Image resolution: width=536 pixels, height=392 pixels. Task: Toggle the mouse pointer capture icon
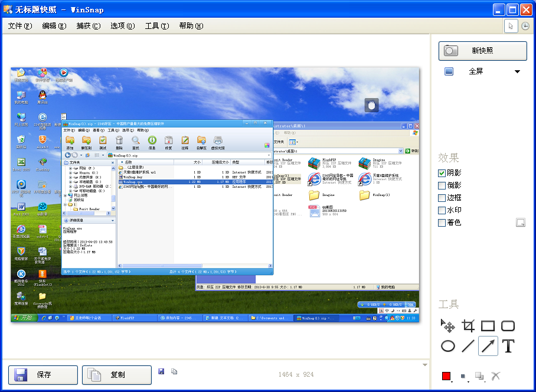coord(511,26)
